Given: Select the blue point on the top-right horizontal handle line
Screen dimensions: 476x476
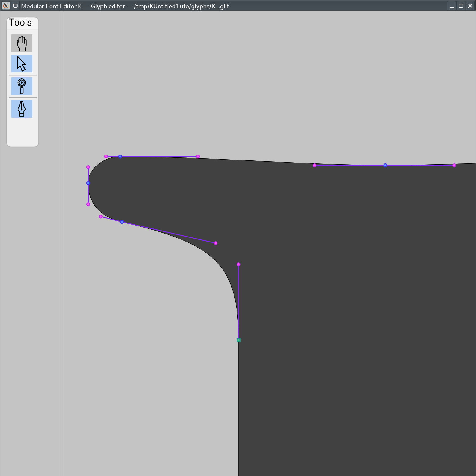Looking at the screenshot, I should [x=385, y=165].
